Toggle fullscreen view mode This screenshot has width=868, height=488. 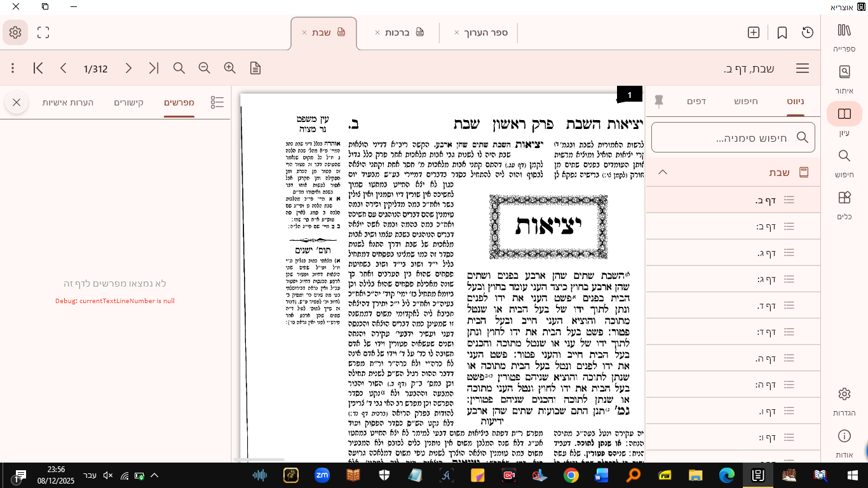43,32
